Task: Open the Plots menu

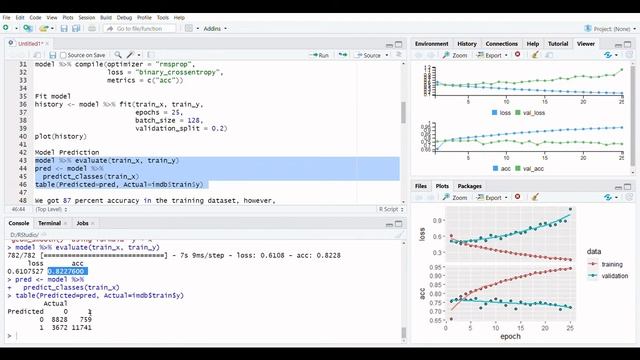Action: pyautogui.click(x=68, y=18)
